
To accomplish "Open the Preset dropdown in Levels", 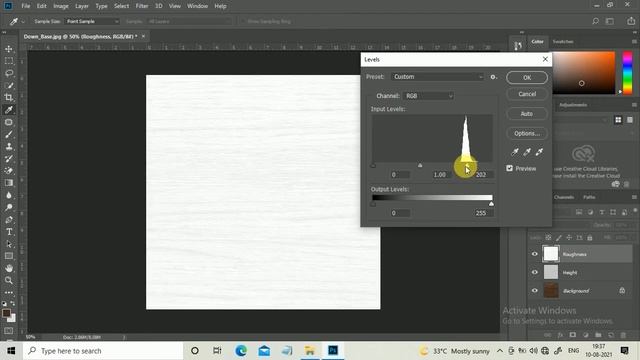I will [437, 77].
